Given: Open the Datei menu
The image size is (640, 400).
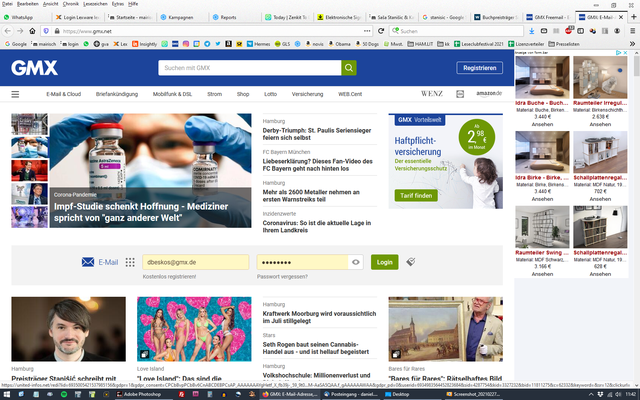Looking at the screenshot, I should coord(7,4).
